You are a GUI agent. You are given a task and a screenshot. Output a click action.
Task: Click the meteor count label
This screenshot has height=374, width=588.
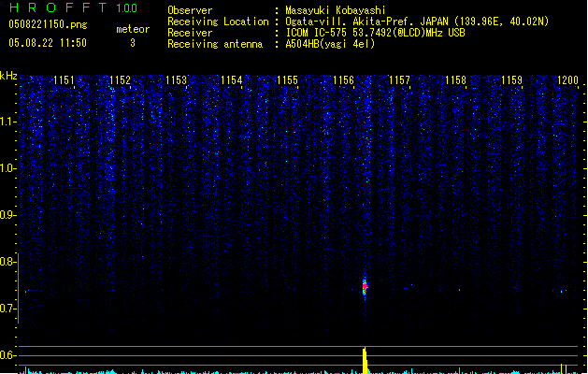pyautogui.click(x=133, y=29)
